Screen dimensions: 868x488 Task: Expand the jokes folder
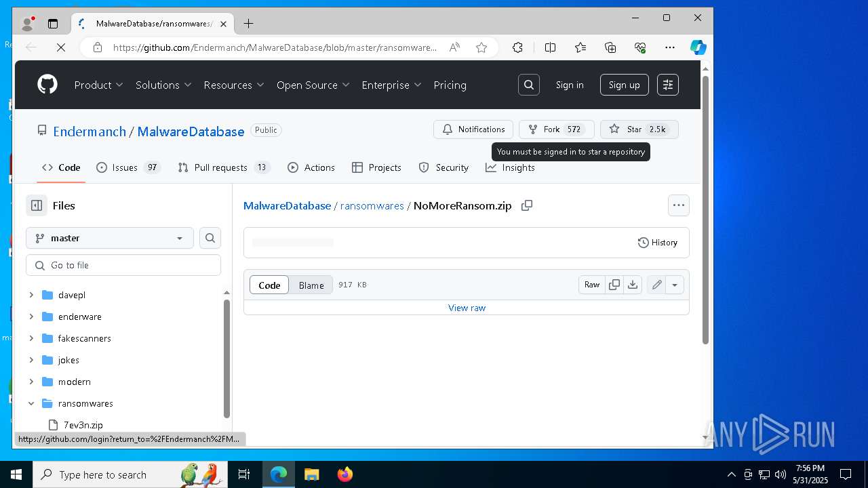click(x=31, y=360)
